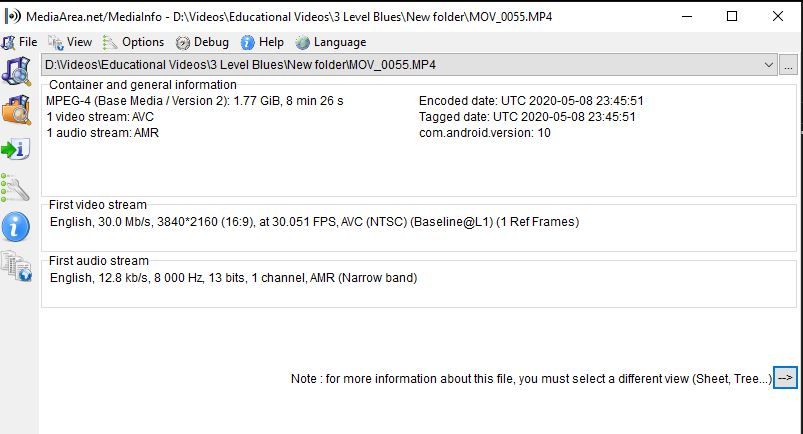Click the MediaInfo app icon in title bar

pos(12,16)
